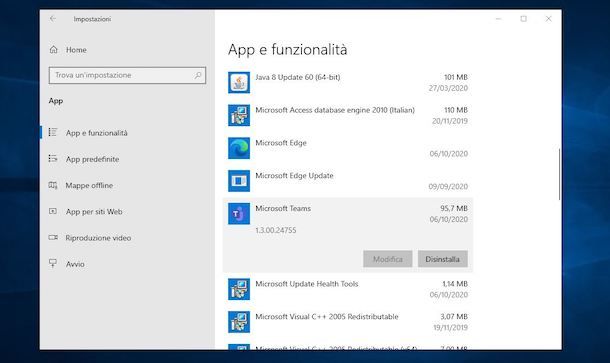Open App per siti Web section

click(x=94, y=212)
